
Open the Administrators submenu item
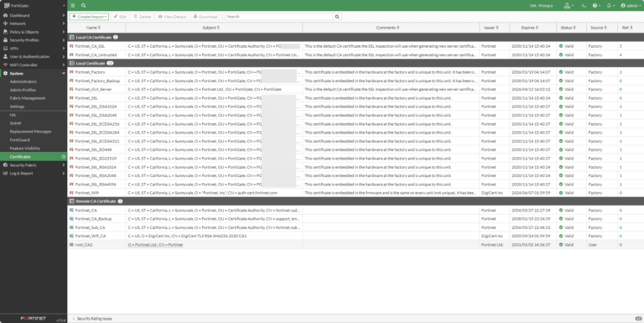click(23, 81)
